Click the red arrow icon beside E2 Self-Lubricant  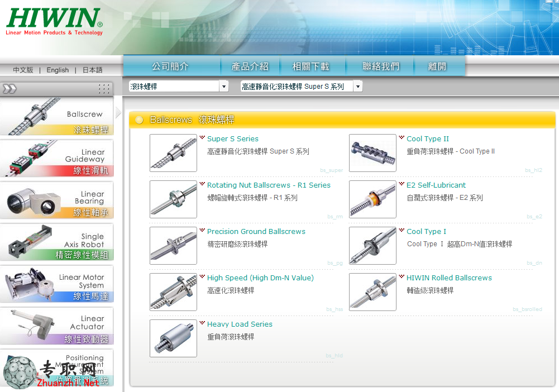(402, 184)
